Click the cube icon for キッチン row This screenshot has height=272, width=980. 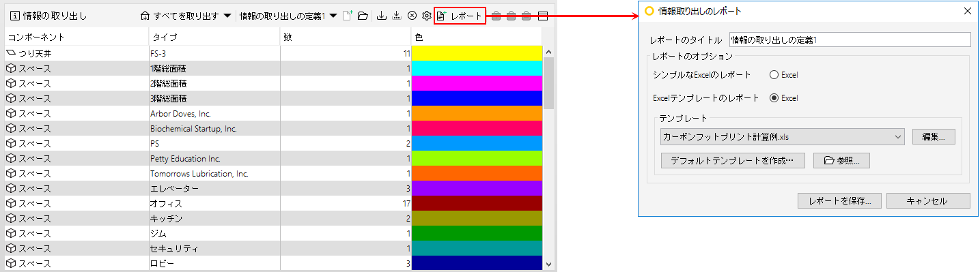point(11,218)
